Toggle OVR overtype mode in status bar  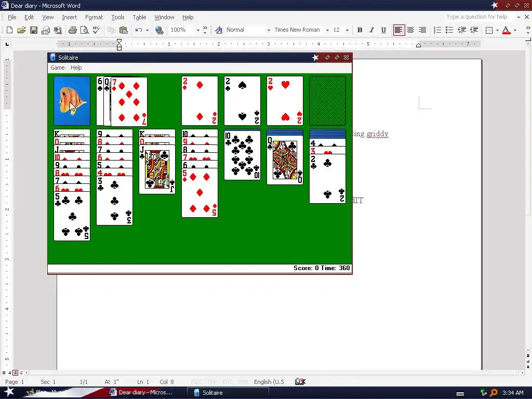coord(243,382)
